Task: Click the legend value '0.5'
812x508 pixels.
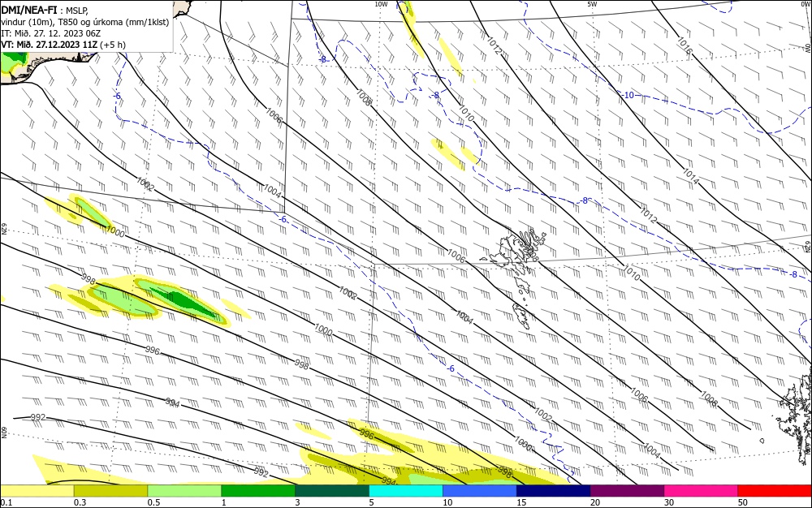Action: click(x=153, y=502)
